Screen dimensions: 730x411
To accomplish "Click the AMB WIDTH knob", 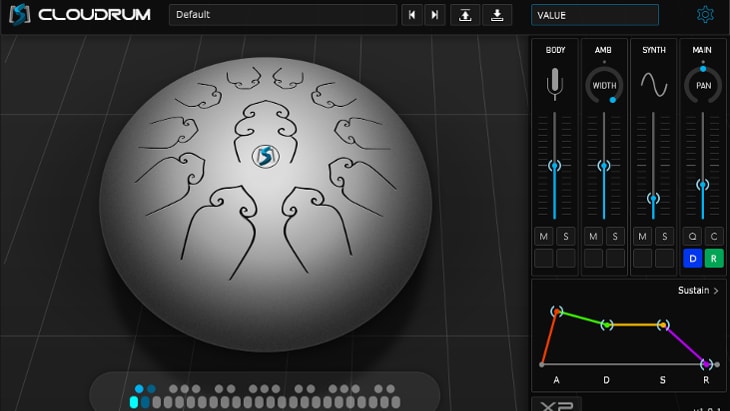I will (x=604, y=85).
